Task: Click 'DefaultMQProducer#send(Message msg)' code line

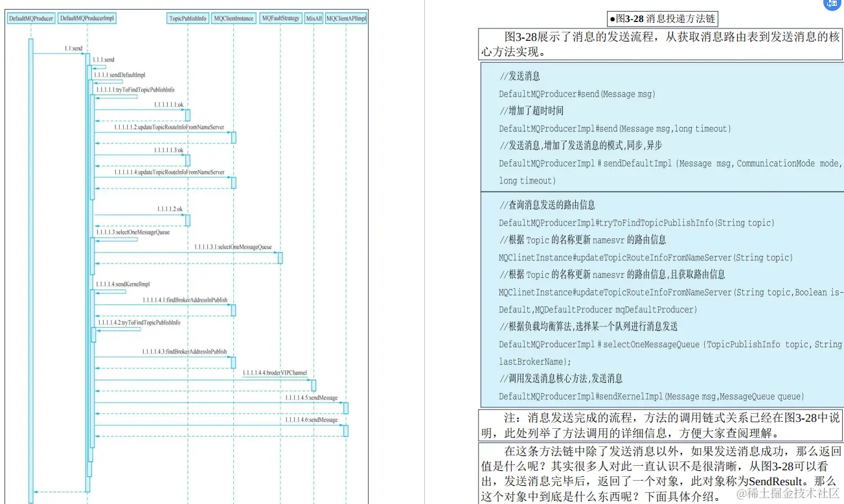Action: pos(577,94)
